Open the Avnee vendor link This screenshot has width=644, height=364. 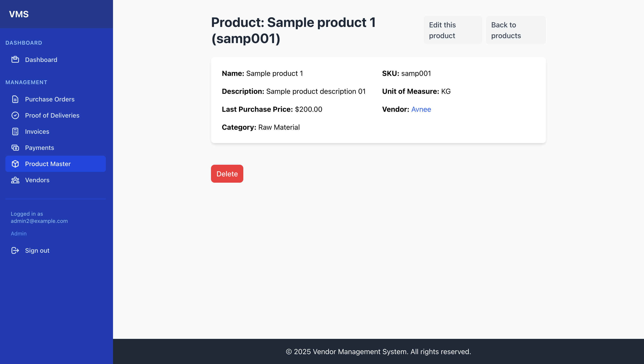click(x=421, y=109)
